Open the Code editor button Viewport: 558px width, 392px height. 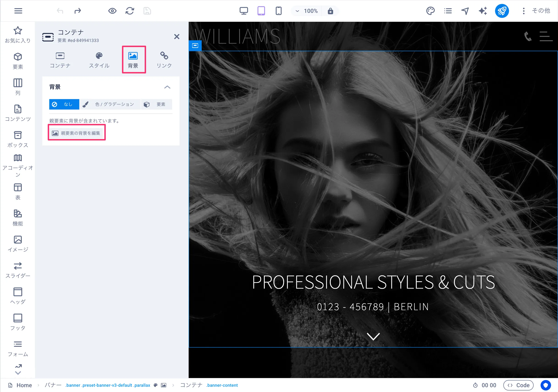point(518,385)
